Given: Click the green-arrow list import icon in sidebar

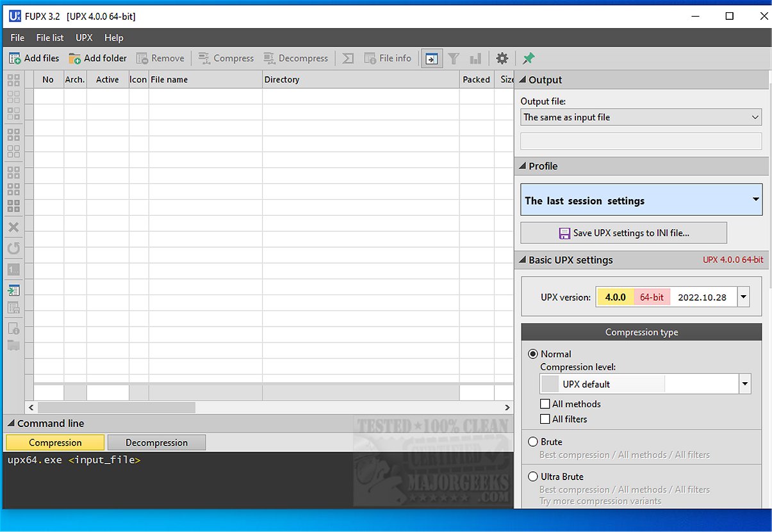Looking at the screenshot, I should 13,290.
